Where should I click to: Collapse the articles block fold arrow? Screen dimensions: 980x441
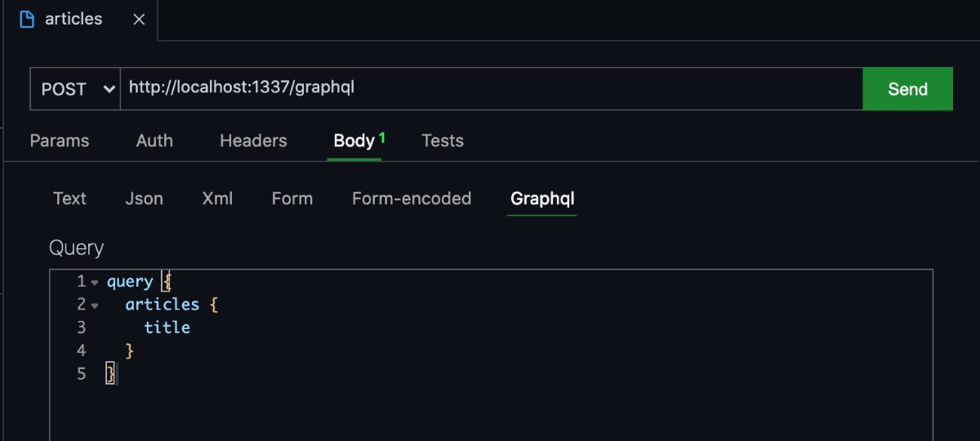pos(95,305)
